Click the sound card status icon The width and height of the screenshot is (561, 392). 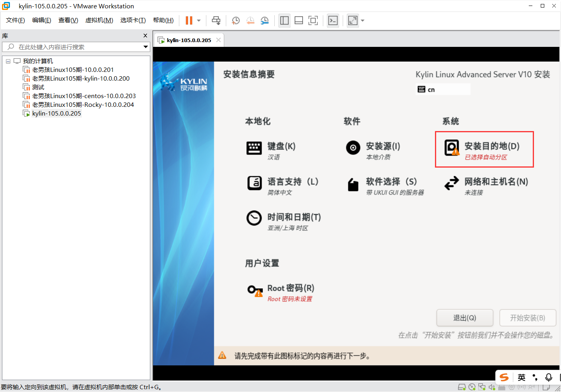tap(492, 387)
